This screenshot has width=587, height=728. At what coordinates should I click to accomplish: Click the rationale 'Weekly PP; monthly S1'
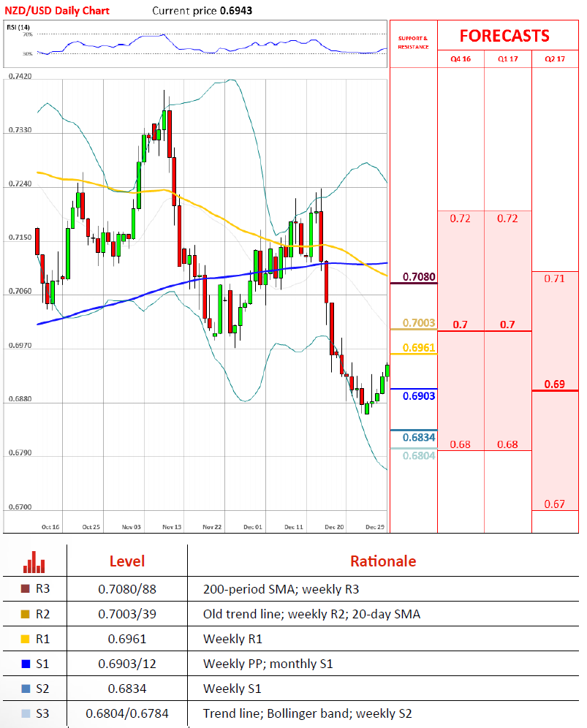coord(268,664)
